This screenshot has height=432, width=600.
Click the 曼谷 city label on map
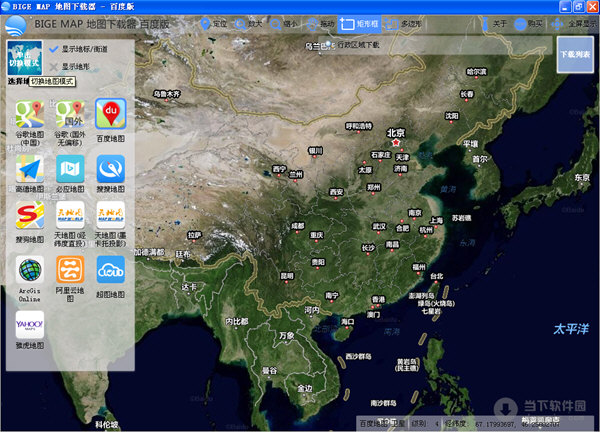269,370
